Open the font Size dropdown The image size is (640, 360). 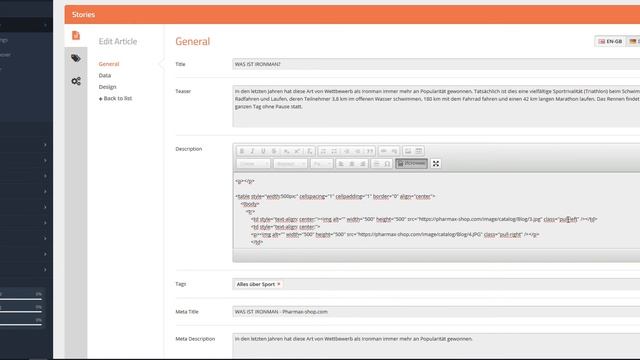(x=321, y=164)
